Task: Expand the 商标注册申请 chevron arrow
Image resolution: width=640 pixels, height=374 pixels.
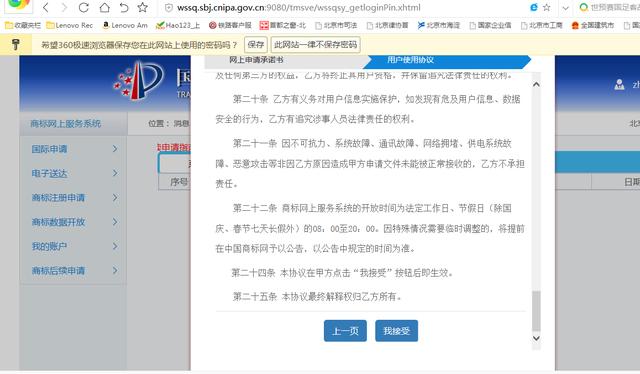Action: 115,198
